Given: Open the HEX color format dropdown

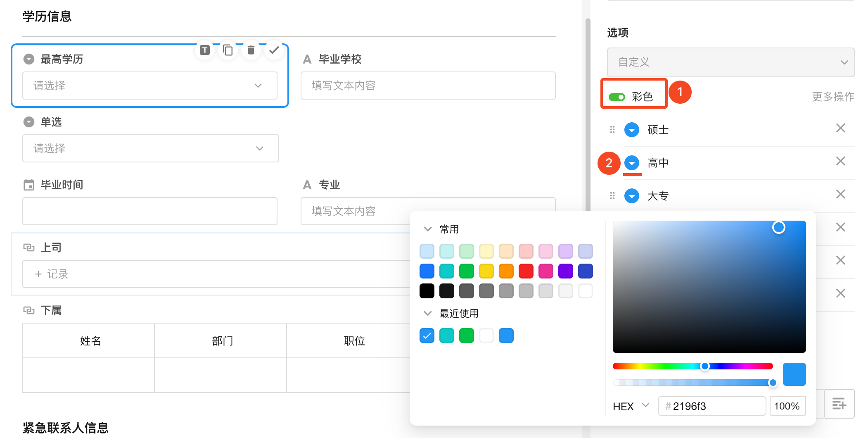Looking at the screenshot, I should pos(645,406).
